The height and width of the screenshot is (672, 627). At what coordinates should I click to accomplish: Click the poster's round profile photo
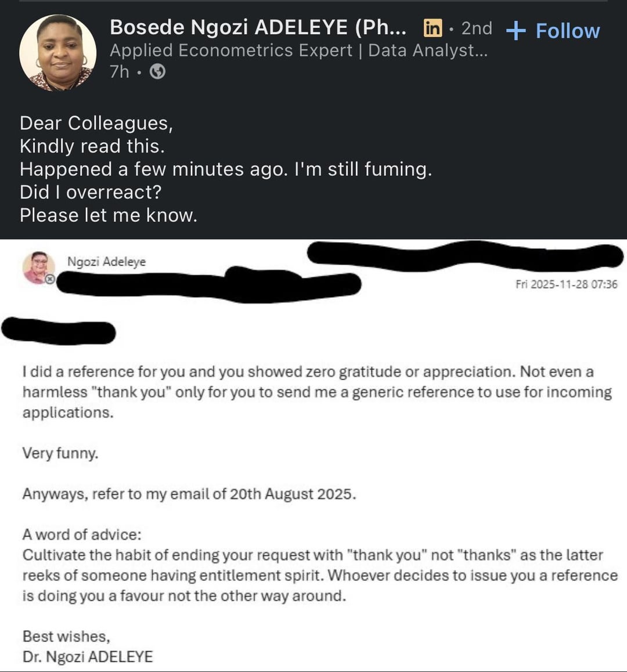coord(57,53)
